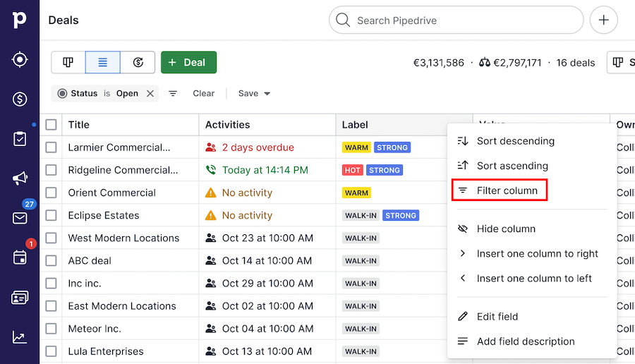The image size is (635, 364).
Task: Remove the Status is Open filter
Action: (150, 93)
